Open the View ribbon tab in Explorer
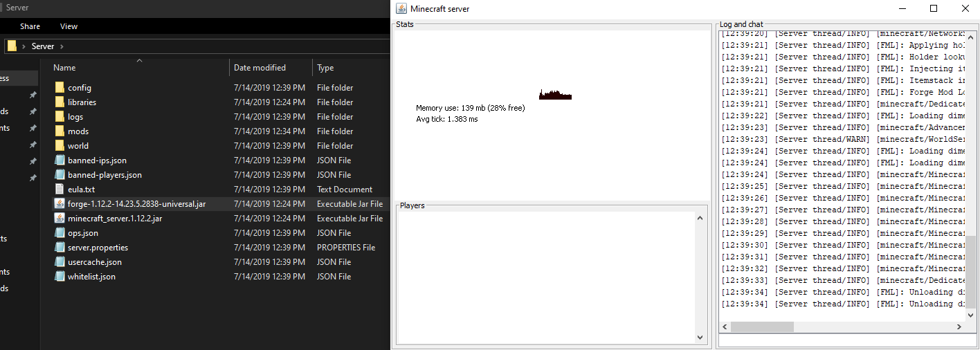 (x=69, y=26)
